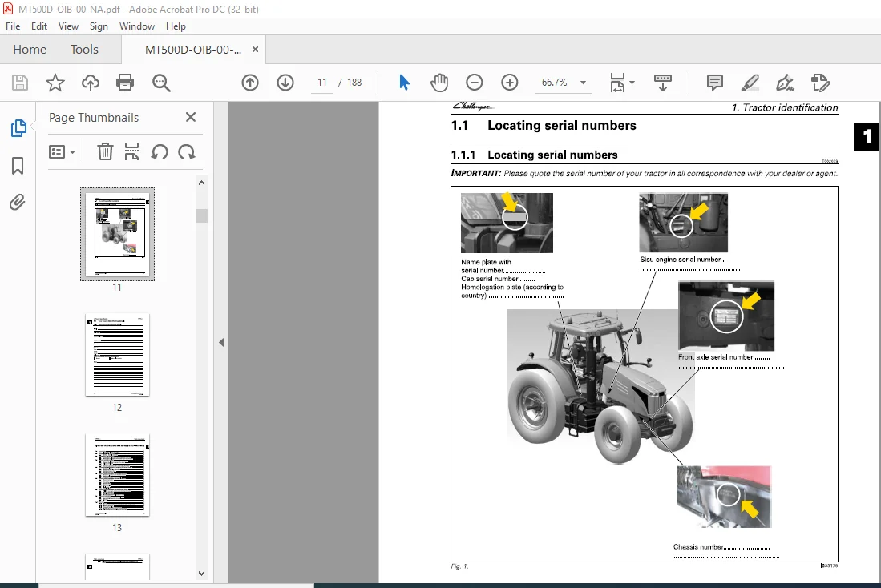Open the Find text magnifier
Viewport: 881px width, 588px height.
click(x=161, y=83)
